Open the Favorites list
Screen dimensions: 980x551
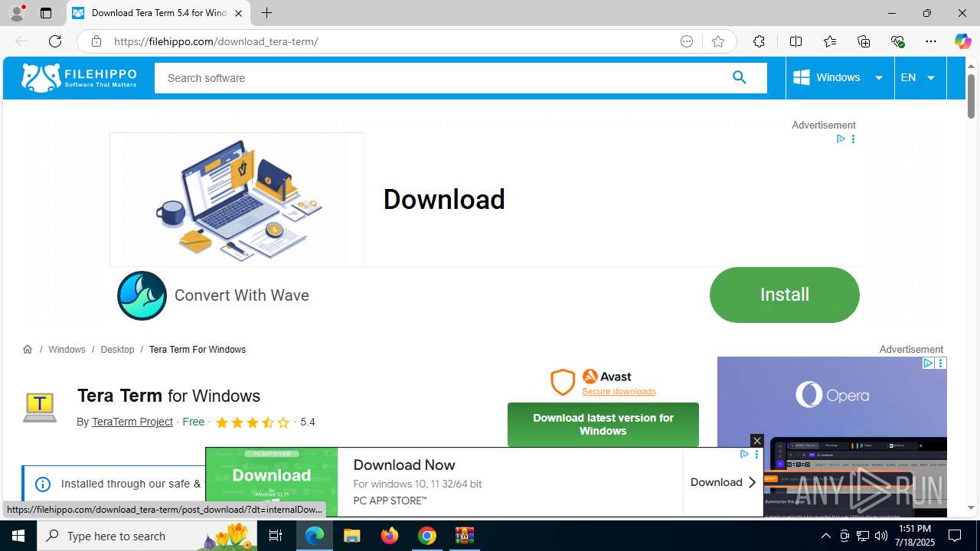pos(830,41)
